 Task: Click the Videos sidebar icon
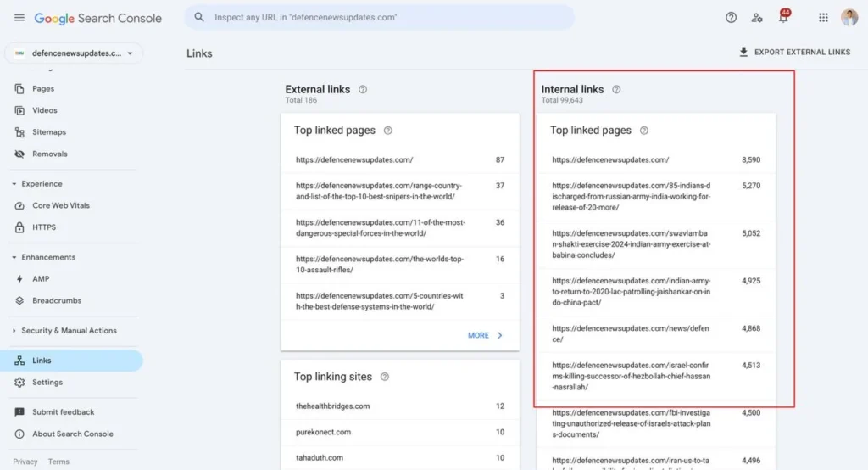pyautogui.click(x=19, y=110)
